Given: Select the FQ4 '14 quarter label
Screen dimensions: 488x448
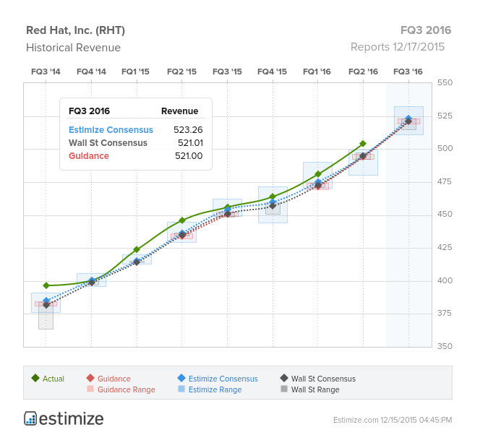Looking at the screenshot, I should pos(91,72).
